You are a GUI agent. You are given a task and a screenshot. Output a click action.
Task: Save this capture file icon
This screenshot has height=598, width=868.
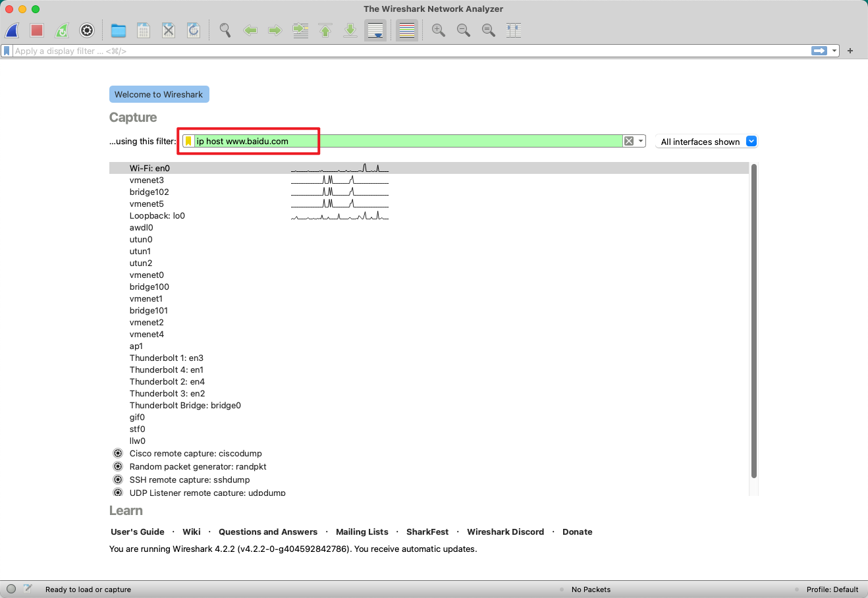(x=144, y=30)
